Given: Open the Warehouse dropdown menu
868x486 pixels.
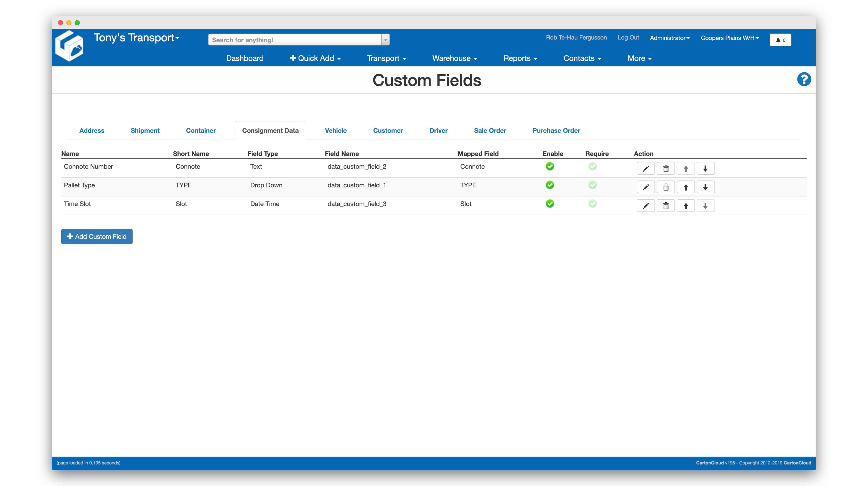Looking at the screenshot, I should [x=454, y=58].
